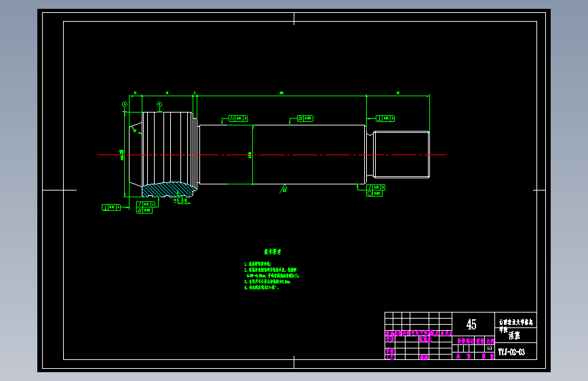Screen dimensions: 588x381
Task: Select the two-row tolerance frame below hatched section
Action: click(x=146, y=207)
